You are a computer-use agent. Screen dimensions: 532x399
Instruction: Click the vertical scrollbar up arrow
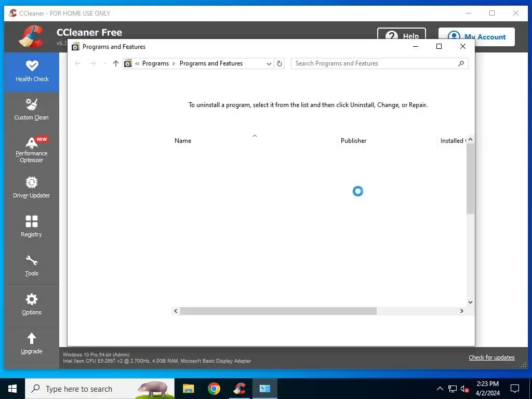coord(470,139)
